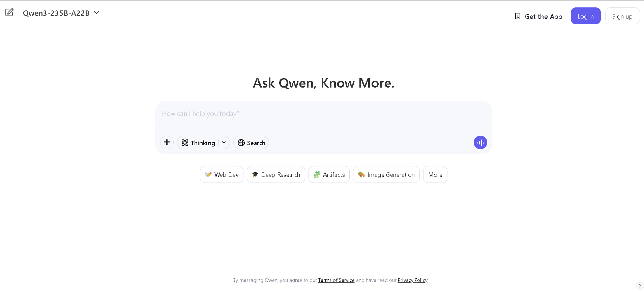
Task: Click the help question mark icon
Action: click(x=640, y=286)
